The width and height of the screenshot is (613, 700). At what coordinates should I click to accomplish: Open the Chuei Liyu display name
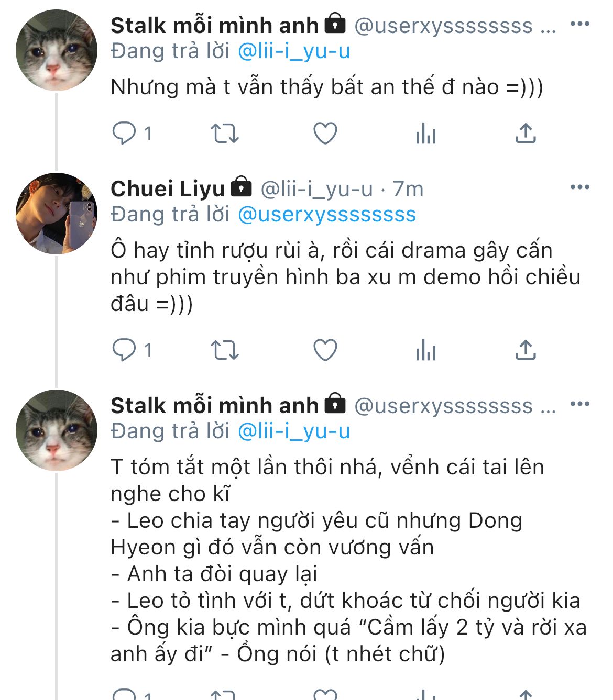click(168, 189)
